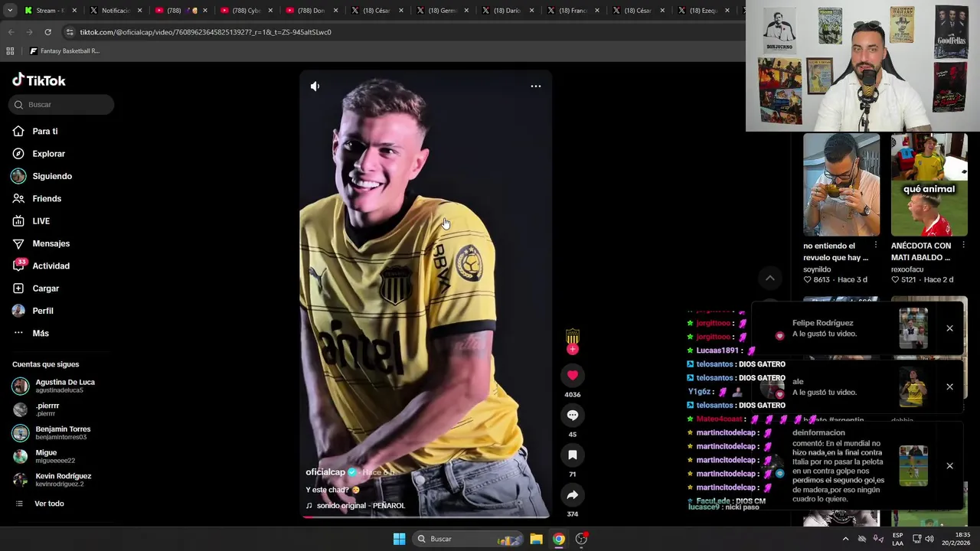Open deinformacion notification video thumbnail
Image resolution: width=980 pixels, height=551 pixels.
click(913, 466)
